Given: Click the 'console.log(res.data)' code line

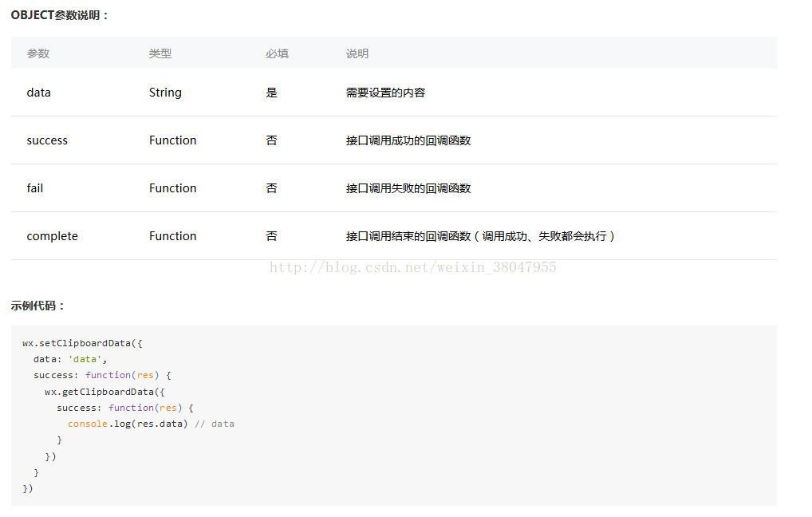Looking at the screenshot, I should [128, 424].
